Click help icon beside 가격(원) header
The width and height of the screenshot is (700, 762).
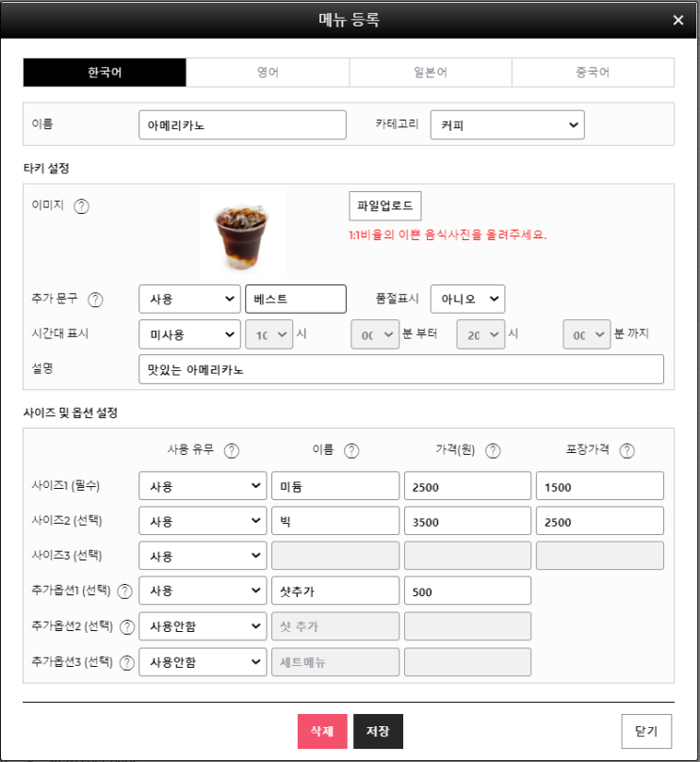coord(493,451)
